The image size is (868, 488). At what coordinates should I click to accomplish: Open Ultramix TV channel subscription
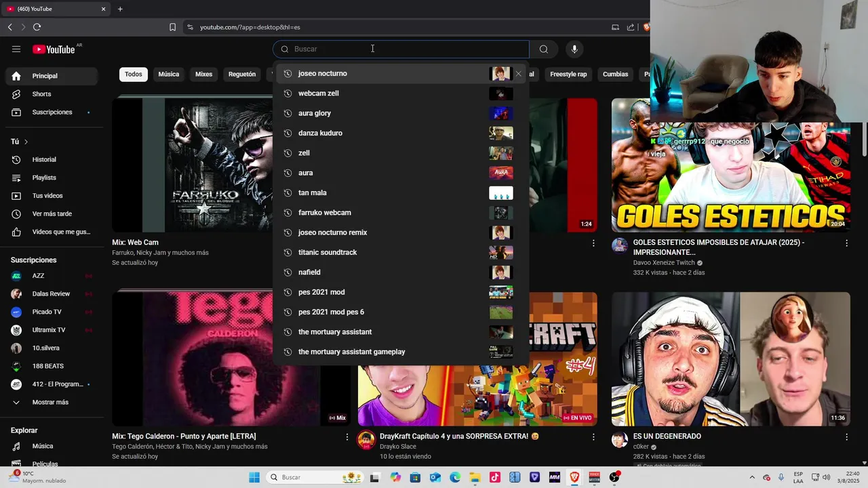[52, 330]
